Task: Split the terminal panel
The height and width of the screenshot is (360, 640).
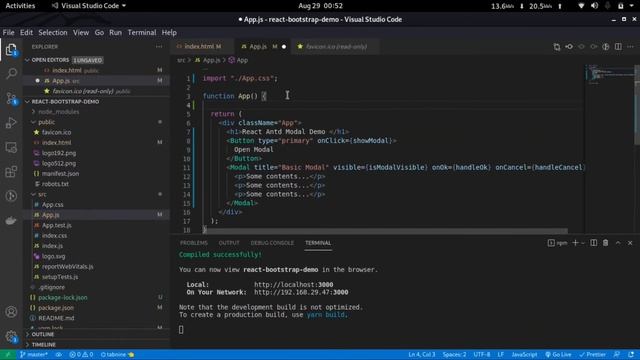Action: (x=593, y=243)
